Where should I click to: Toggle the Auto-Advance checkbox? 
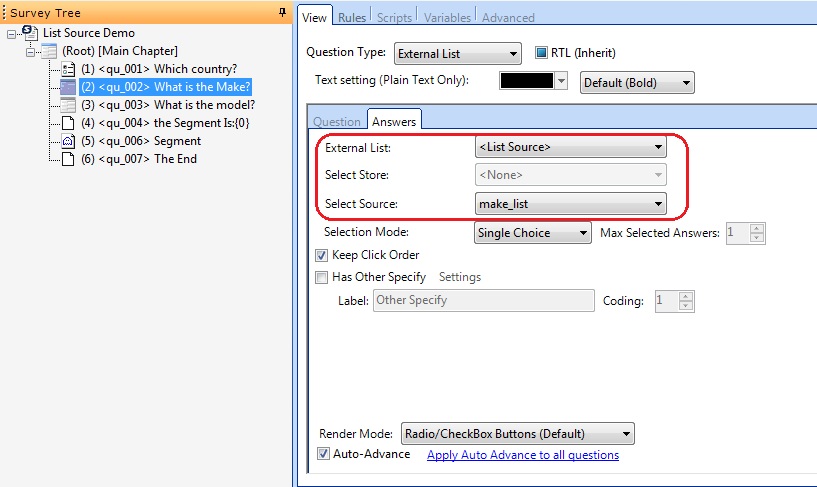coord(323,454)
